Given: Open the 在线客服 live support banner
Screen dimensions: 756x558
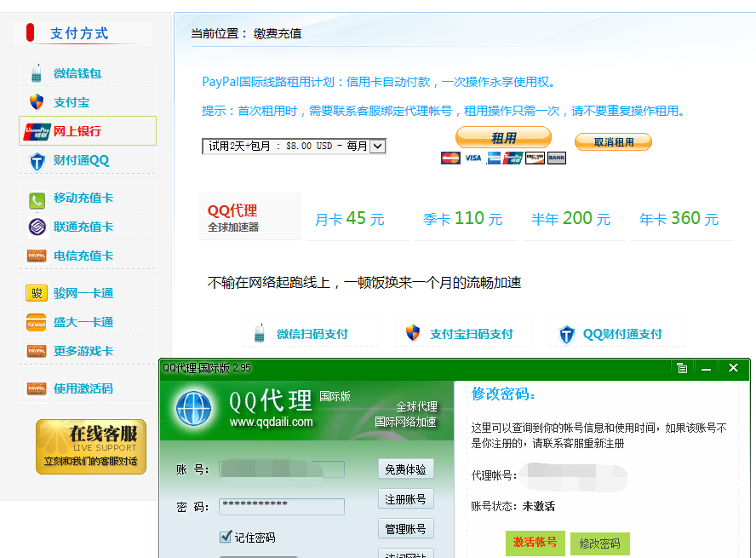Looking at the screenshot, I should pos(91,446).
